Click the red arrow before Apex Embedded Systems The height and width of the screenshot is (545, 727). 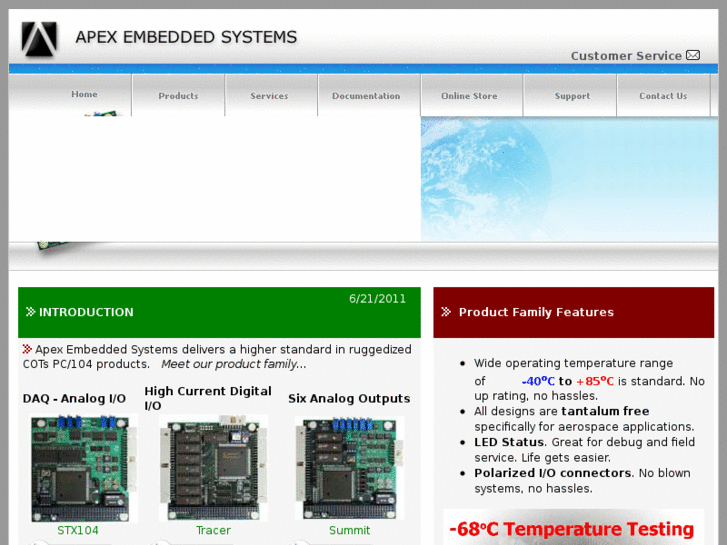(x=27, y=349)
